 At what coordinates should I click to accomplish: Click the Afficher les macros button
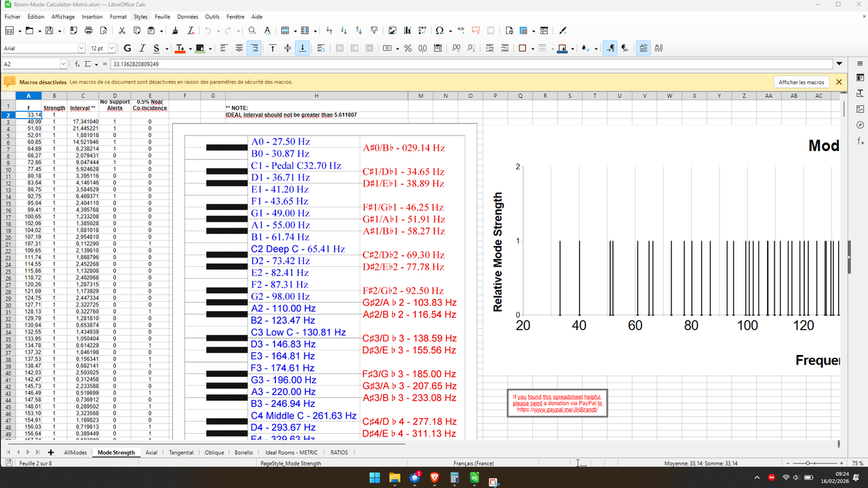point(802,82)
